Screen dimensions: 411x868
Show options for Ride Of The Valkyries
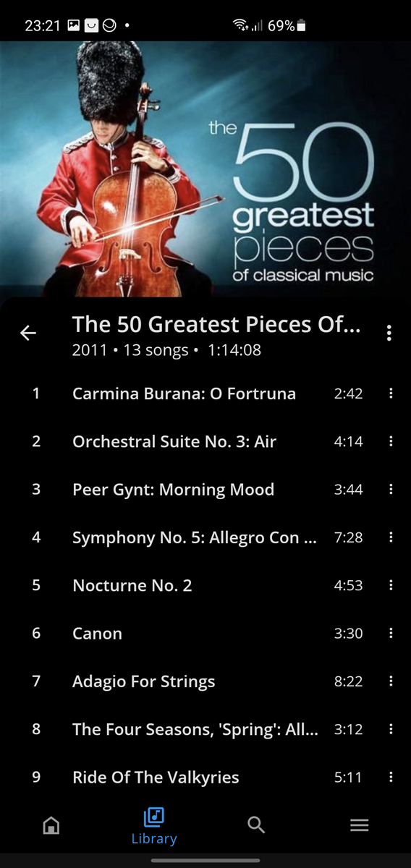391,777
